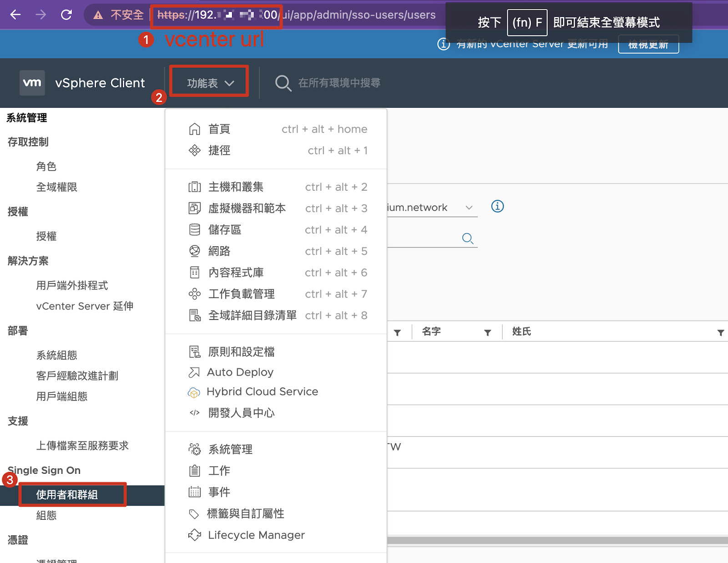This screenshot has width=728, height=563.
Task: Click the browser back arrow
Action: pyautogui.click(x=16, y=15)
